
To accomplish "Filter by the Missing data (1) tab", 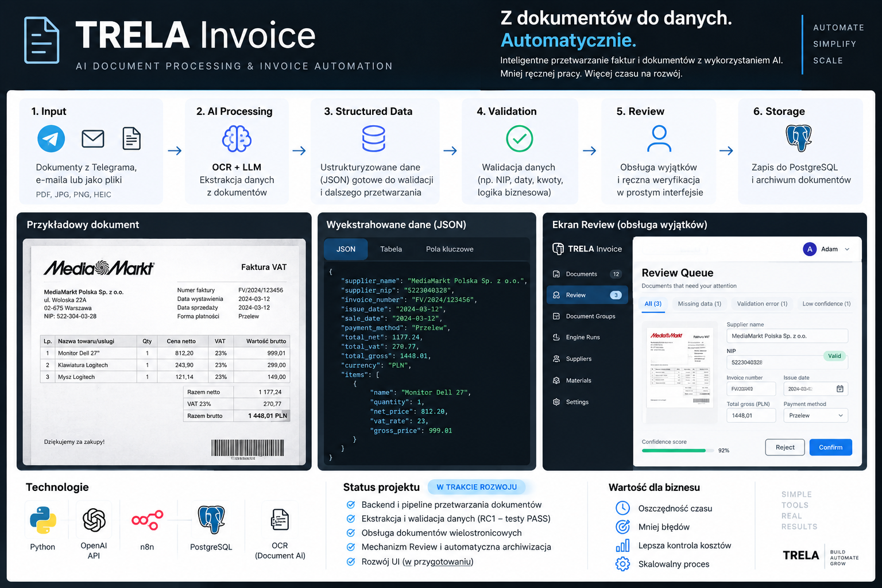I will 699,304.
